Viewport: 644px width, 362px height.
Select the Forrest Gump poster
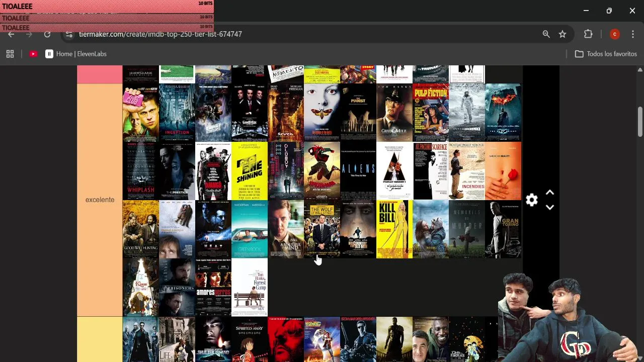(x=249, y=288)
